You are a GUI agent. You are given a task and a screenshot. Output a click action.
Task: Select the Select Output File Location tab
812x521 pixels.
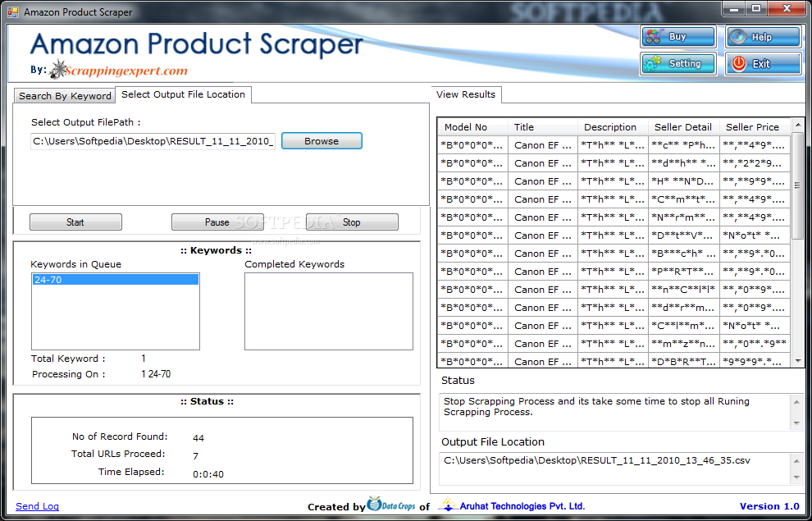click(x=184, y=94)
